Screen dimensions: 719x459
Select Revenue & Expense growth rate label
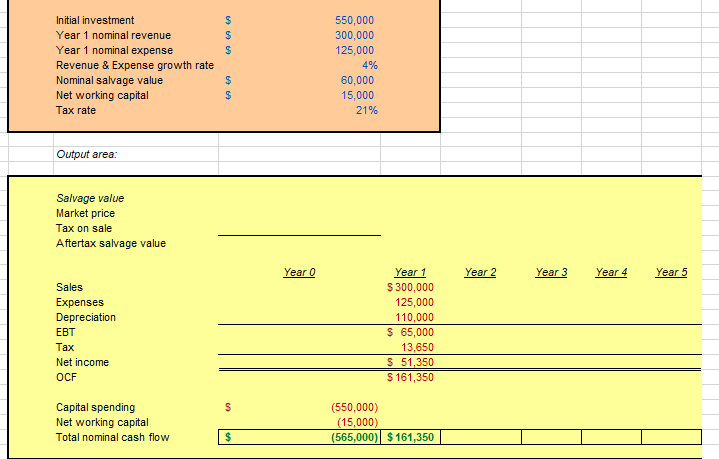coord(135,66)
